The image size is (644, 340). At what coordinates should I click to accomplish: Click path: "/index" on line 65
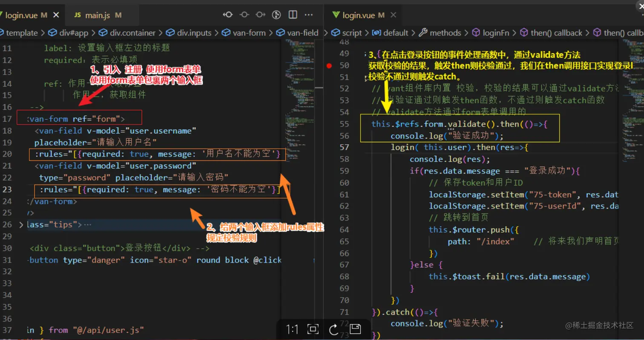point(481,242)
